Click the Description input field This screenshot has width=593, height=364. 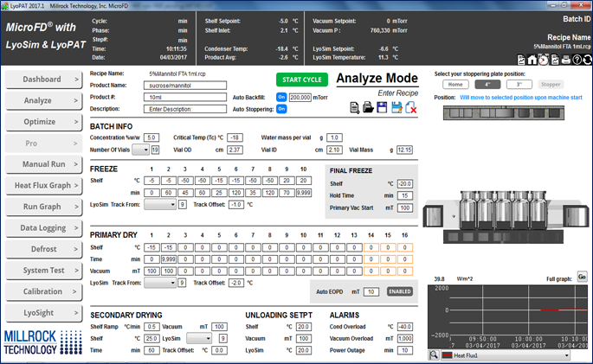(x=185, y=109)
